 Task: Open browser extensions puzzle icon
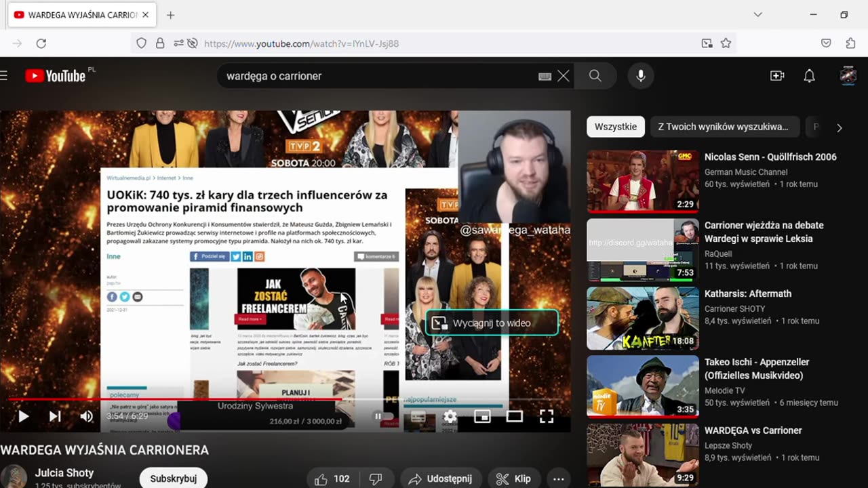(850, 43)
